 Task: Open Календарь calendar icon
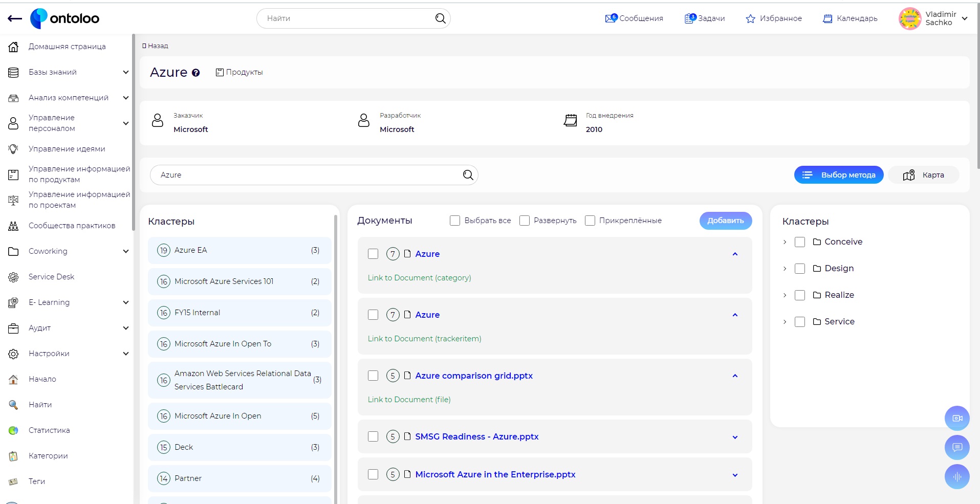pyautogui.click(x=827, y=18)
